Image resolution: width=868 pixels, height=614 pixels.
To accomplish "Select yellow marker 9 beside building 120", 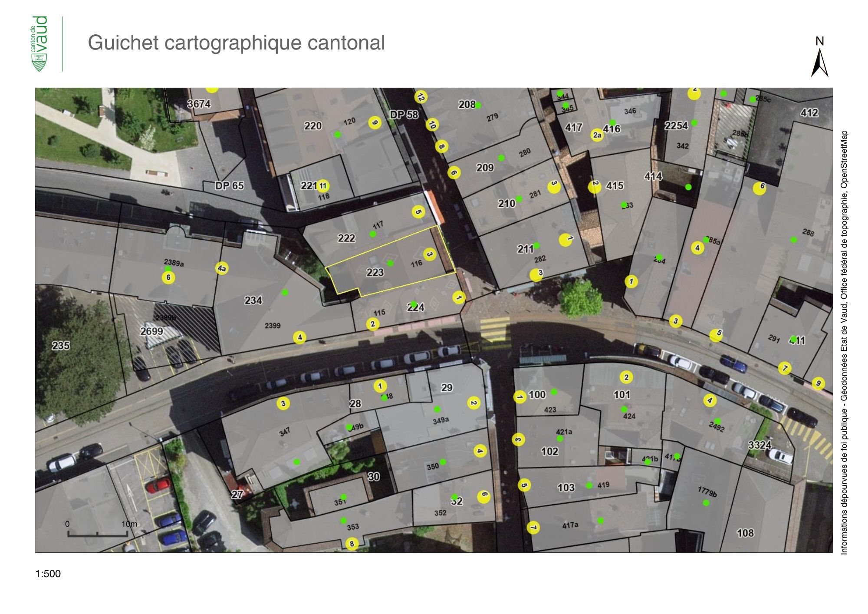I will pos(375,123).
